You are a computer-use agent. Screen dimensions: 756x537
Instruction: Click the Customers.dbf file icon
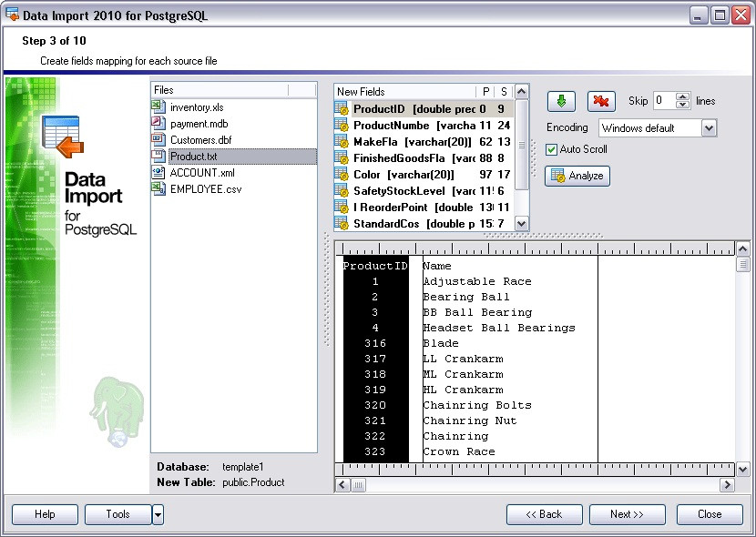(158, 139)
